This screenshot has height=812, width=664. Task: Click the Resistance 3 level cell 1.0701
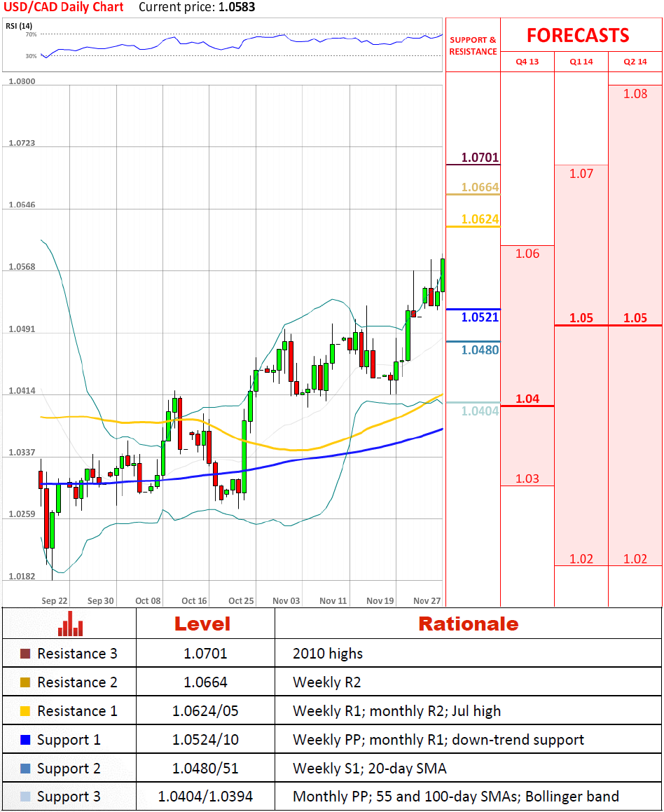click(x=205, y=654)
